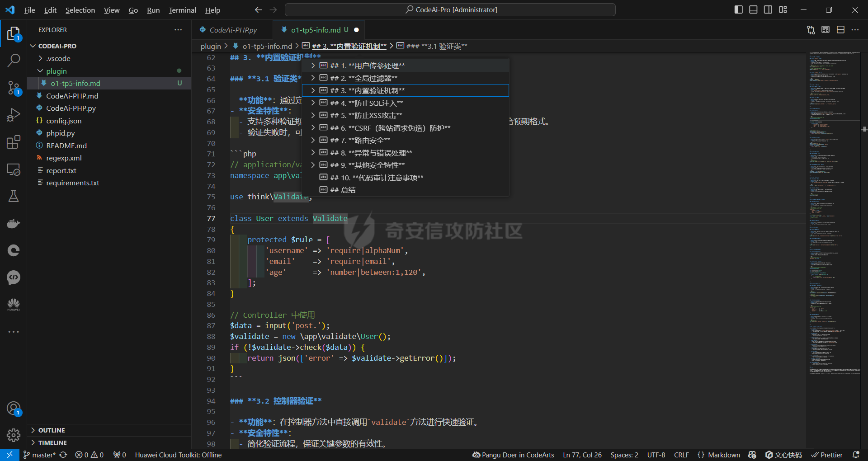Viewport: 868px width, 461px height.
Task: Click errors and warnings count
Action: coord(90,455)
